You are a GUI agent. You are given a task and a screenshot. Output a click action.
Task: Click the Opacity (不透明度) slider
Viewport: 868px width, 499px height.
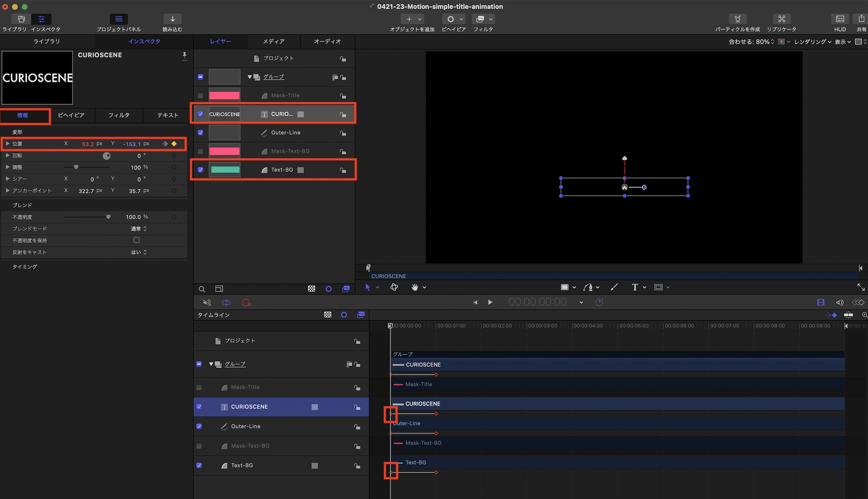point(87,217)
